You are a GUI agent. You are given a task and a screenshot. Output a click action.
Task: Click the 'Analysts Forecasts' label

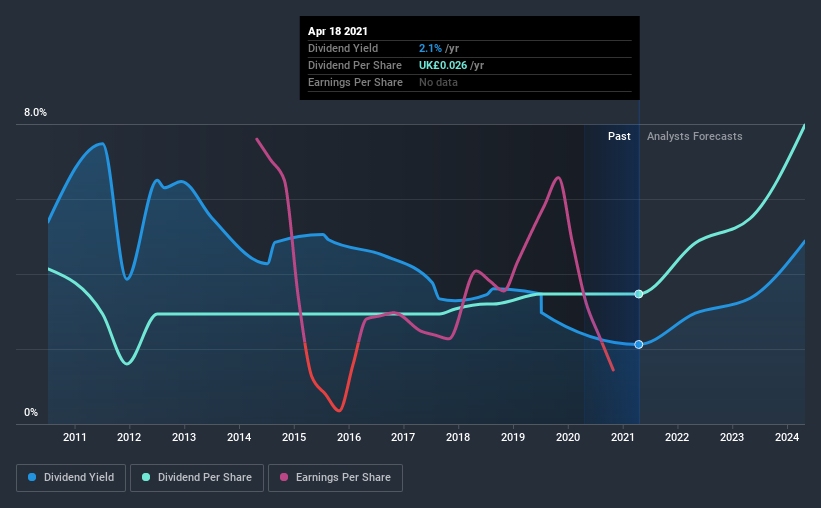click(x=694, y=136)
